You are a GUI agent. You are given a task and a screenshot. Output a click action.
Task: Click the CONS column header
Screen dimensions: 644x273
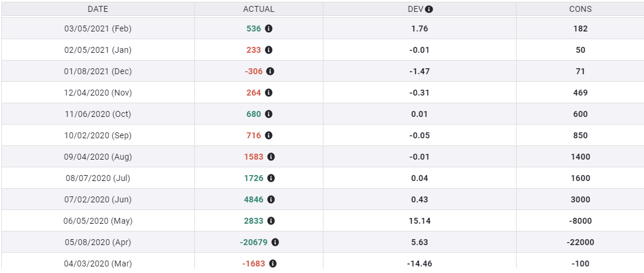[x=580, y=9]
